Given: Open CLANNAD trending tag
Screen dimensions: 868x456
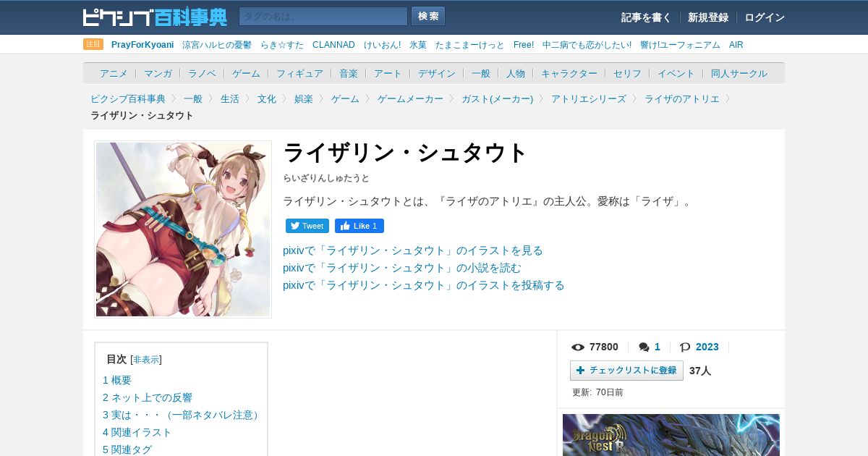Looking at the screenshot, I should tap(333, 45).
